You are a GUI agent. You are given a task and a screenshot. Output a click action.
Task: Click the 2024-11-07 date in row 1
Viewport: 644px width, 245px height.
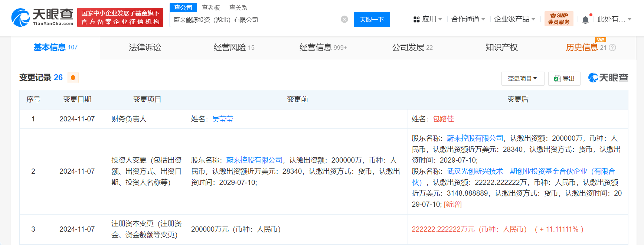click(77, 119)
